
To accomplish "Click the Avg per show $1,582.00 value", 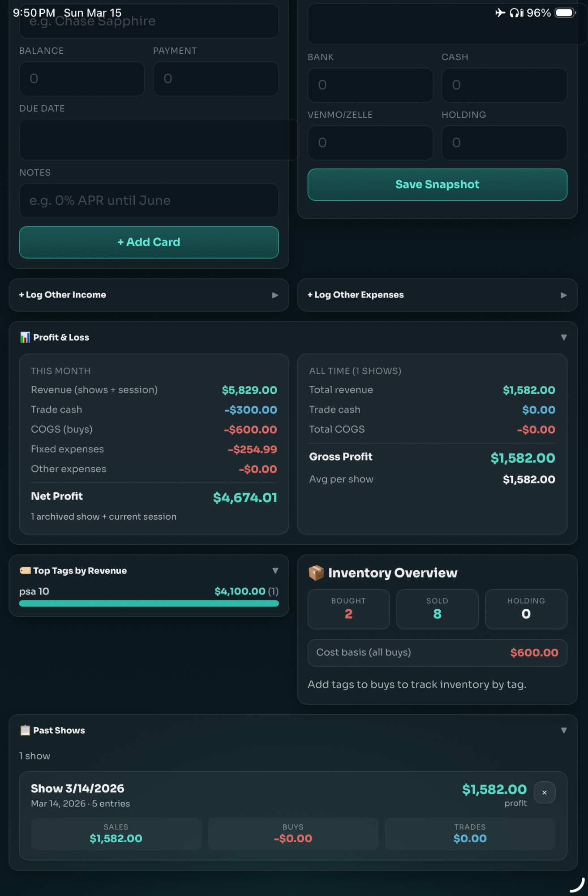I will click(x=529, y=479).
